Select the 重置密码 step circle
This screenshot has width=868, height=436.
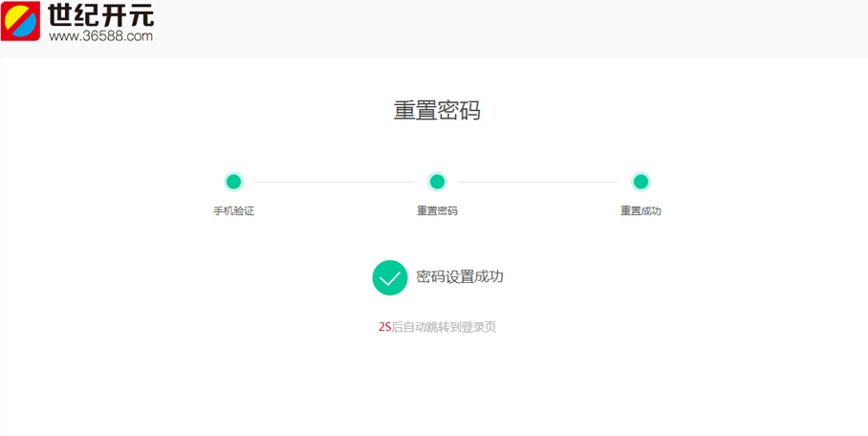coord(437,182)
